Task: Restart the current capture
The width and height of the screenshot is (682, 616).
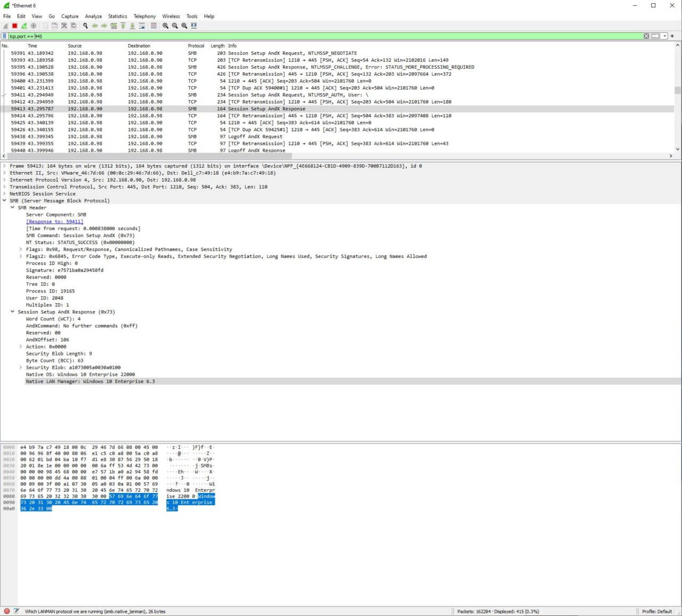Action: [x=24, y=26]
